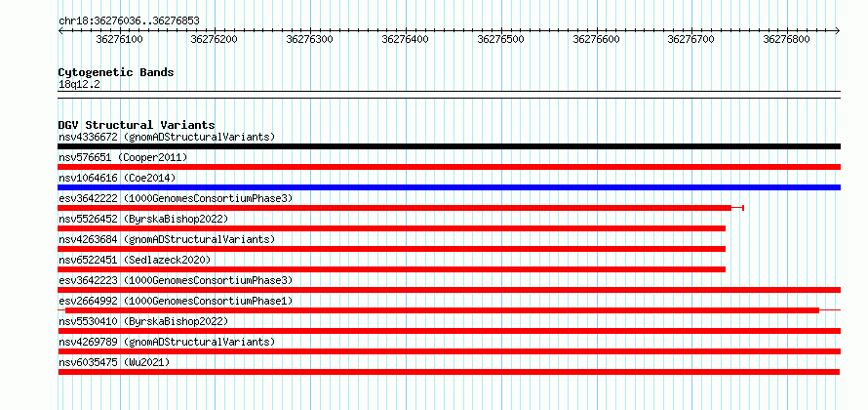Image resolution: width=868 pixels, height=410 pixels.
Task: Click the red nsv576651 variant bar
Action: click(x=449, y=167)
